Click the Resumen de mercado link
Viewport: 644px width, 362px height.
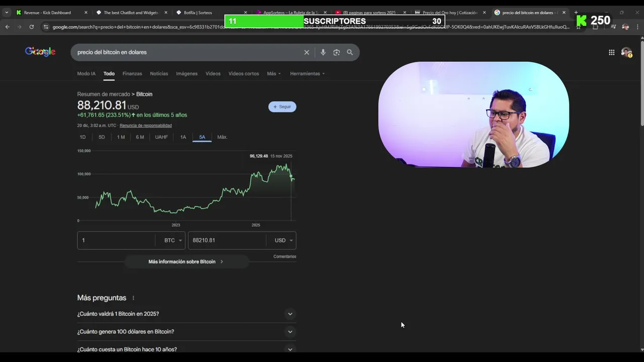pyautogui.click(x=104, y=94)
